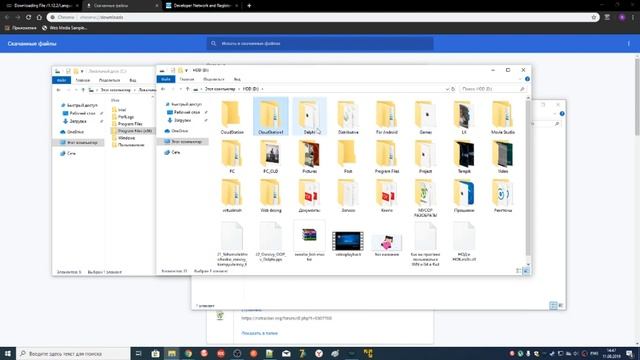640x360 pixels.
Task: Open the Windows Start menu
Action: point(8,353)
